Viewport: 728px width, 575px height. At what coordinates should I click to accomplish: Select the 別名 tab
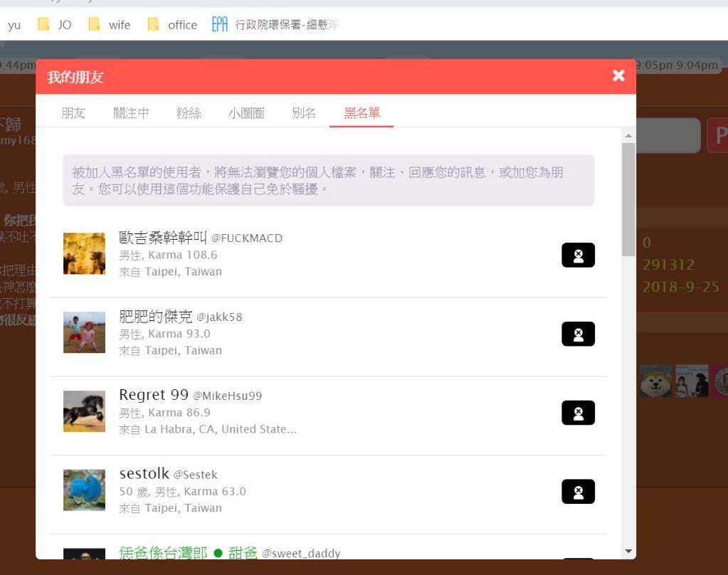[x=304, y=113]
